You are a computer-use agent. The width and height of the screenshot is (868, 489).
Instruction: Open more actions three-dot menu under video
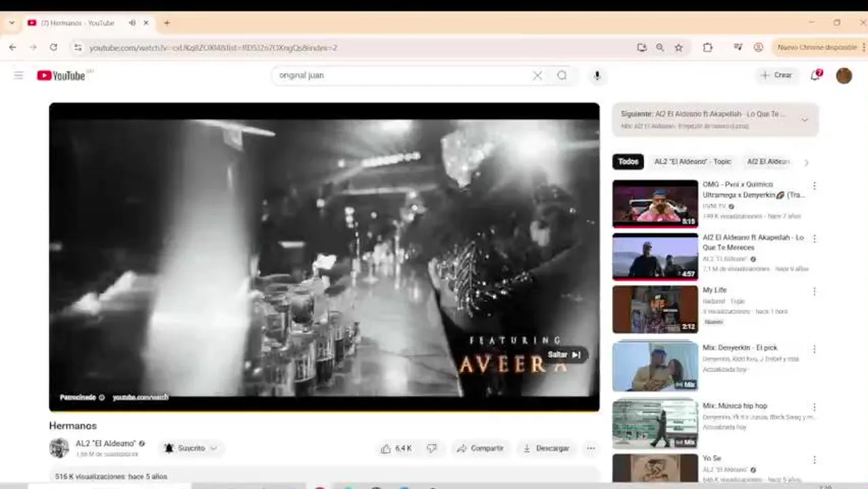591,448
